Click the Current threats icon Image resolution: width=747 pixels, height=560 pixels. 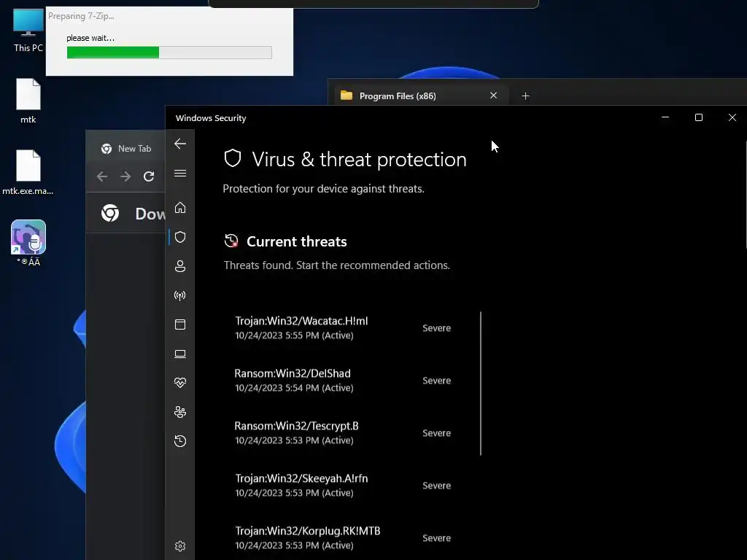(x=231, y=241)
